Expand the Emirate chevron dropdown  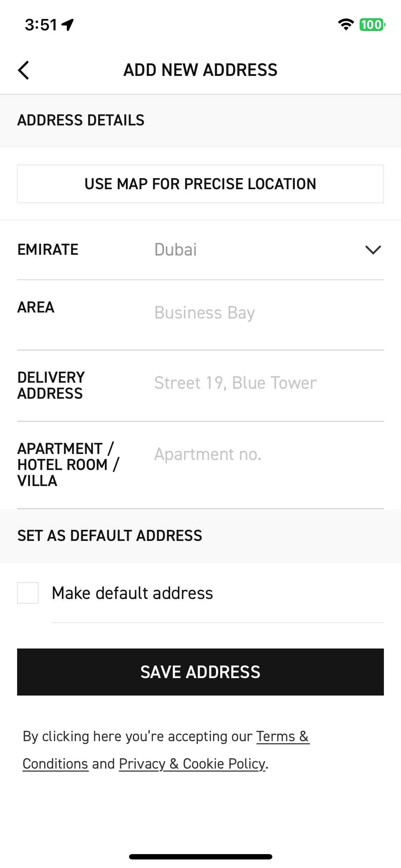coord(373,250)
